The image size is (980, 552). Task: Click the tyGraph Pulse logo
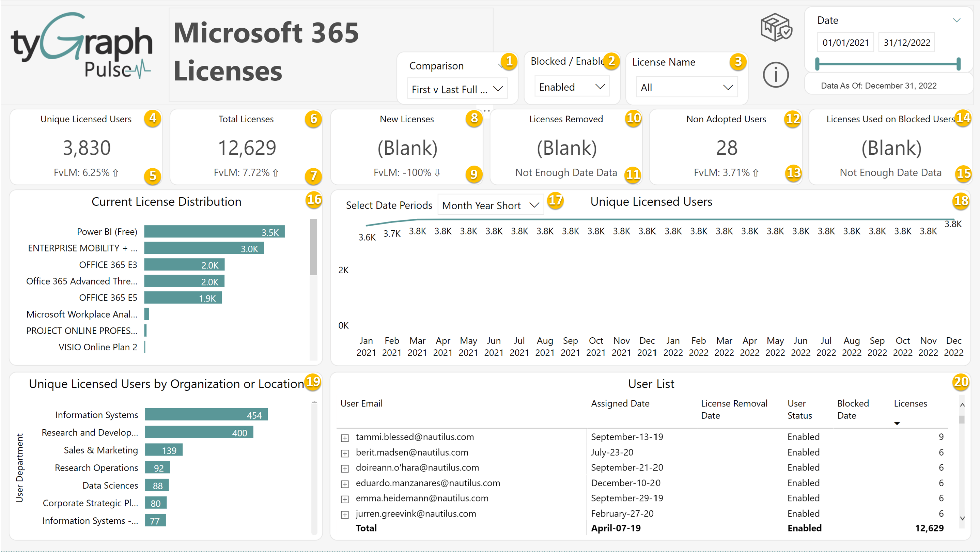(x=81, y=46)
